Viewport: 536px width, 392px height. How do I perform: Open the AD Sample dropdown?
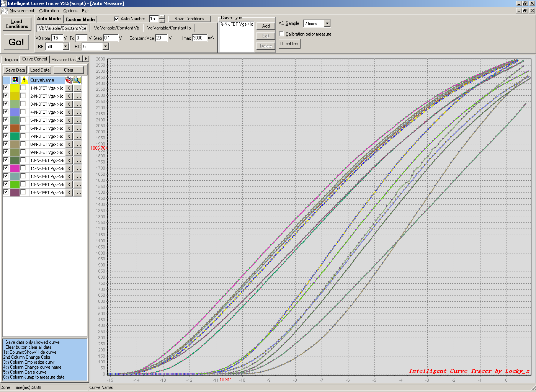[x=327, y=24]
